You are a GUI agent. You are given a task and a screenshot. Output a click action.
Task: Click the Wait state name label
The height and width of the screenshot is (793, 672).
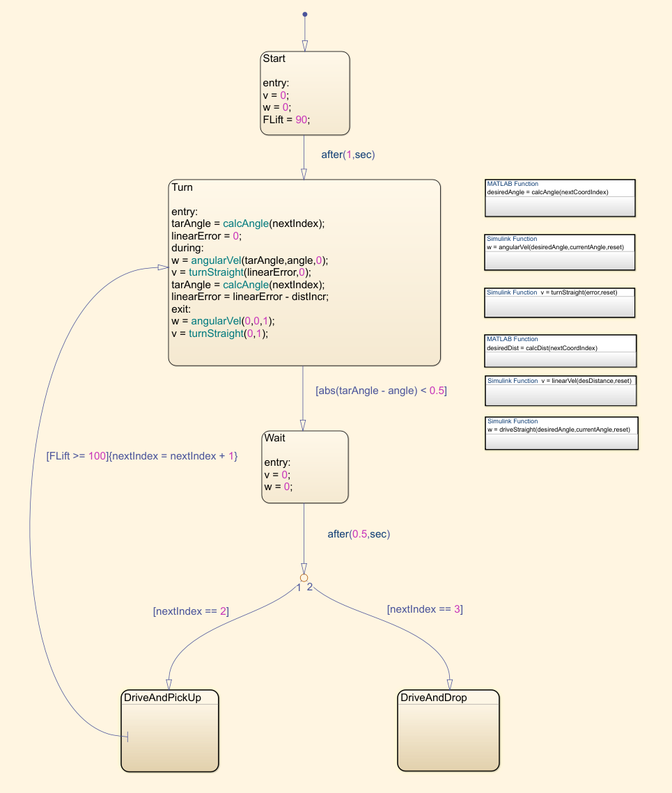pos(275,438)
